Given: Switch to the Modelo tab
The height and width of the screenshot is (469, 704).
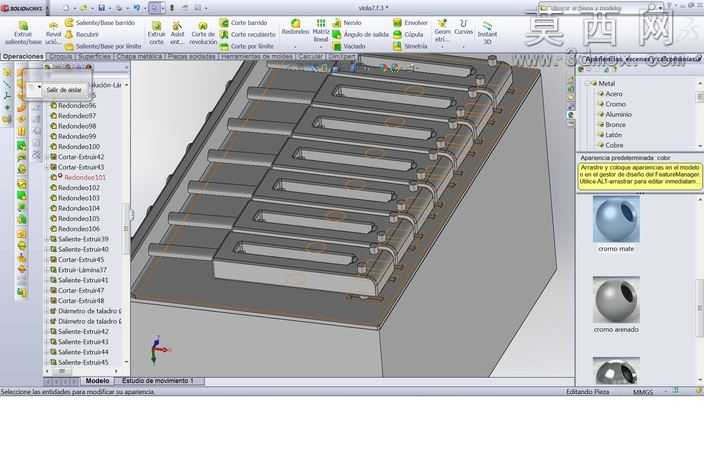Looking at the screenshot, I should [x=97, y=381].
